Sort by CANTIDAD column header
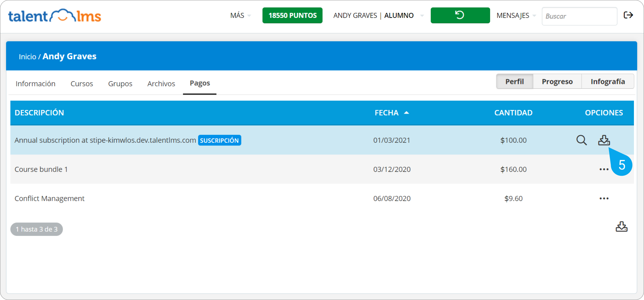The height and width of the screenshot is (300, 644). coord(513,113)
